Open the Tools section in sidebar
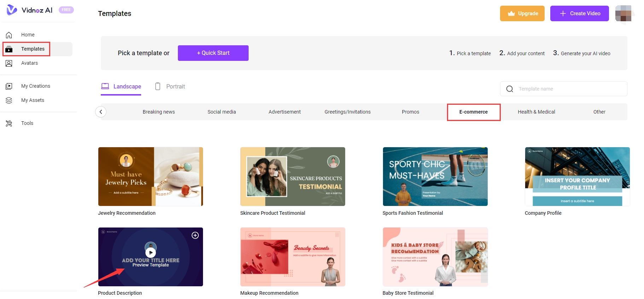 click(27, 123)
